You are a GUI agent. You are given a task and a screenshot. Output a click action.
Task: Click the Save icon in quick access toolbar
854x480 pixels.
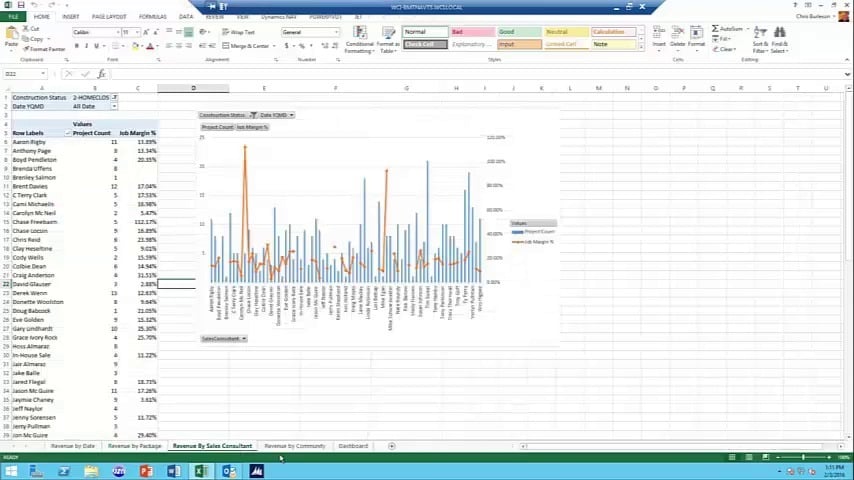[x=21, y=5]
